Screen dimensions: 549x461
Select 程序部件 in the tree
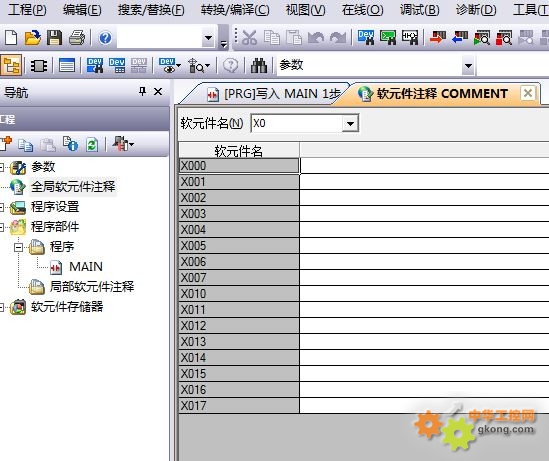pos(55,226)
